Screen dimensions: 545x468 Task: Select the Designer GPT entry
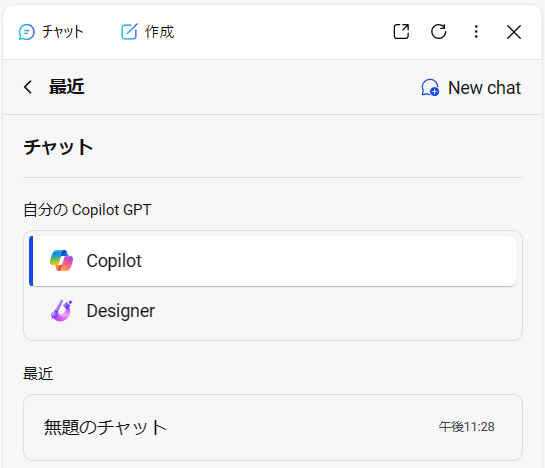coord(273,311)
